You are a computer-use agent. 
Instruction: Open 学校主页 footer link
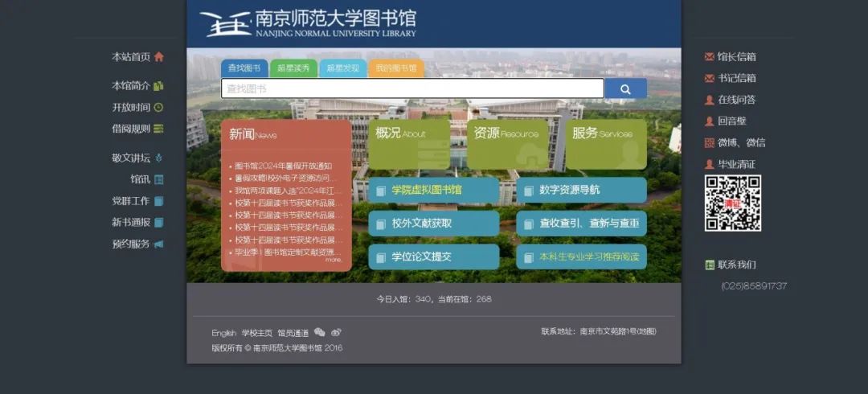pos(257,333)
